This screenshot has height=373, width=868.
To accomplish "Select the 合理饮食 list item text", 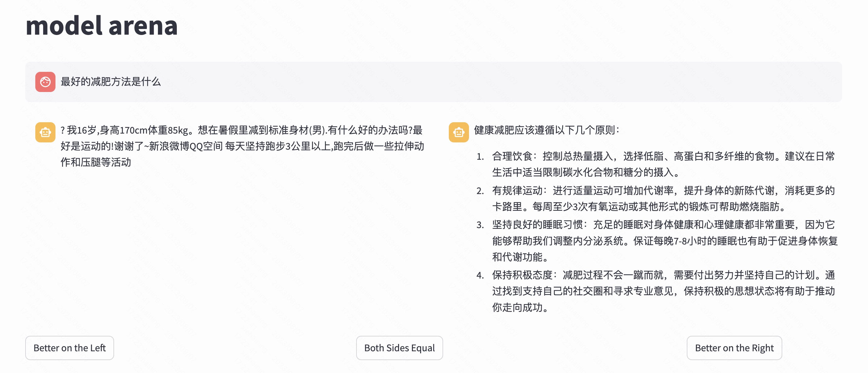I will (x=663, y=164).
